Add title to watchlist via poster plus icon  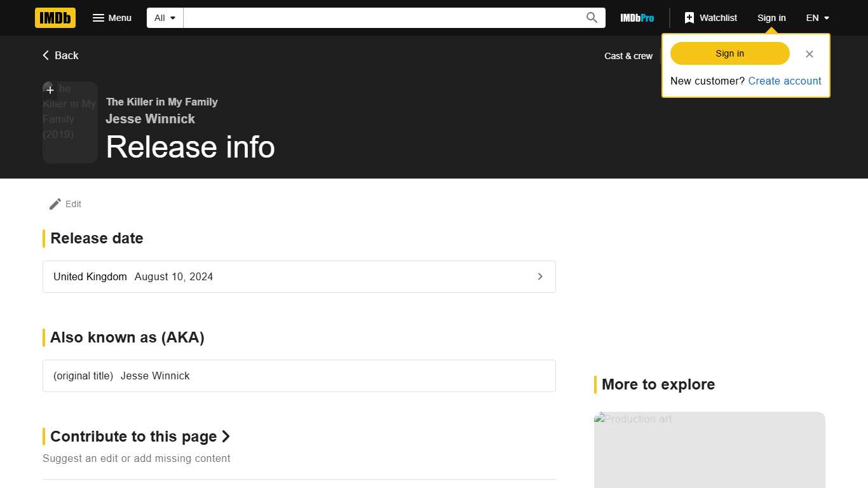click(50, 90)
